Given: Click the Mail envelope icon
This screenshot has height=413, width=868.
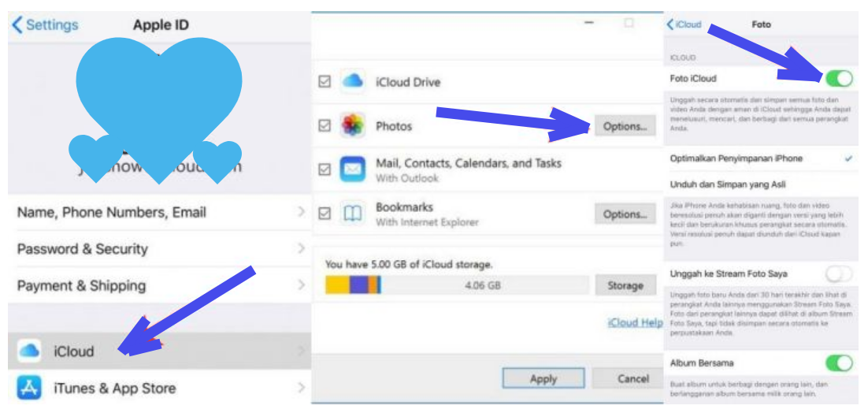Looking at the screenshot, I should pos(353,169).
